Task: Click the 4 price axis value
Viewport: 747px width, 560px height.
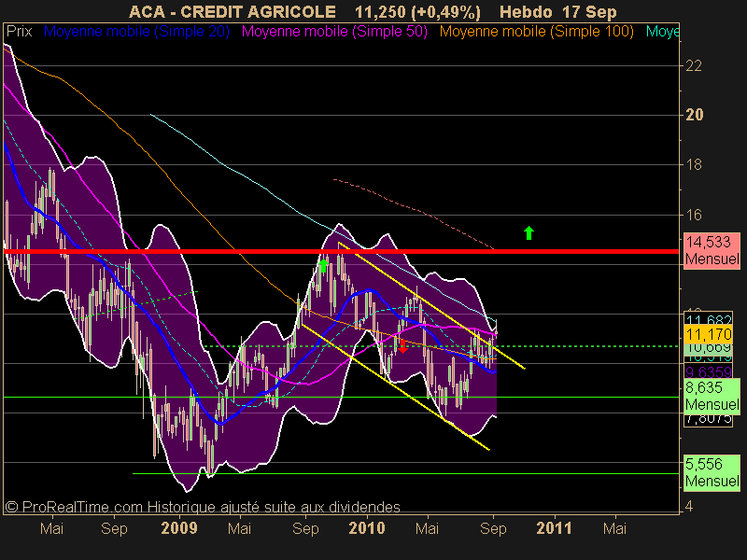Action: click(689, 506)
